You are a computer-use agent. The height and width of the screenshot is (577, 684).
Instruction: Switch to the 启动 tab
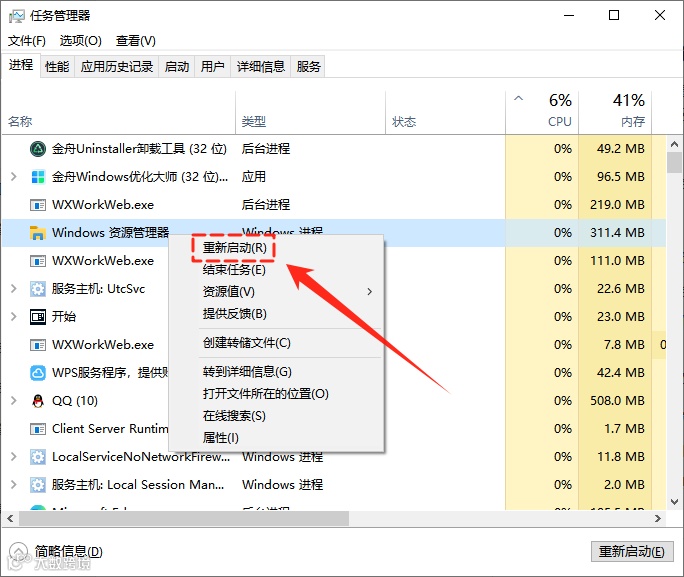click(x=177, y=67)
